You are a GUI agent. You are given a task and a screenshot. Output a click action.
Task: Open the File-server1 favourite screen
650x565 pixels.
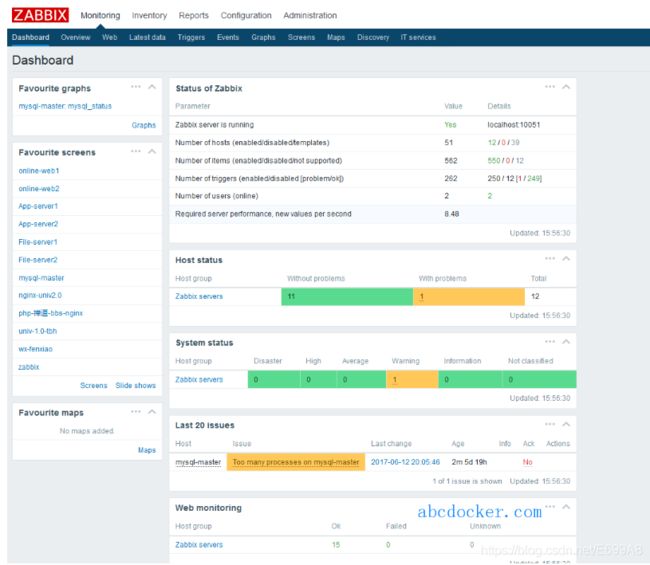[38, 242]
